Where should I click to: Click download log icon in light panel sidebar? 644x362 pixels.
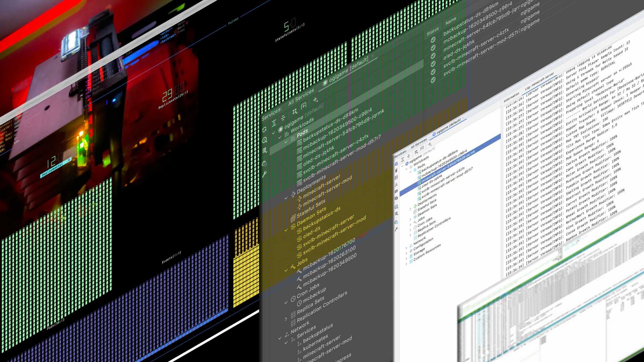396,184
